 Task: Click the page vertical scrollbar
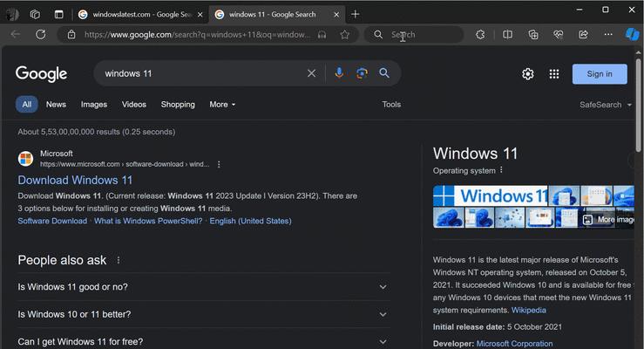click(x=638, y=105)
